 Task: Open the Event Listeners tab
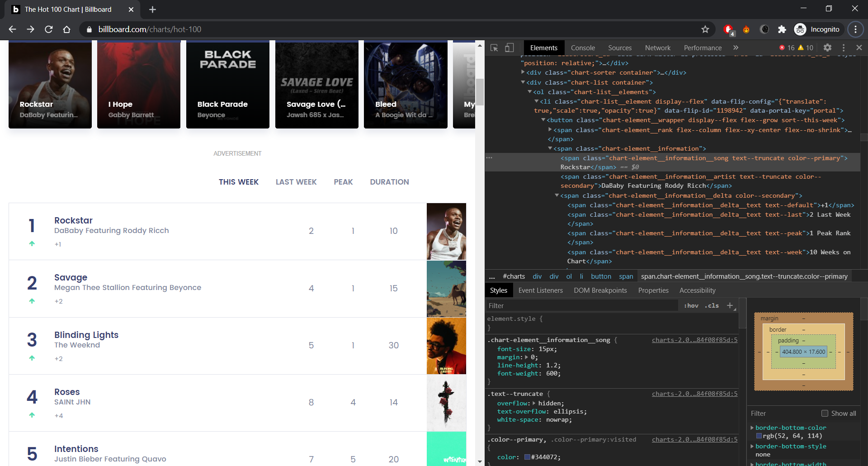tap(541, 290)
